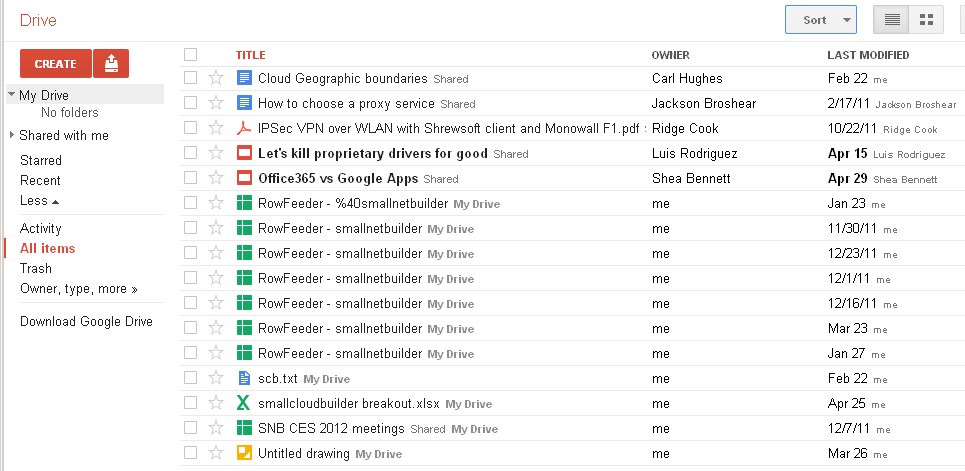
Task: Switch to grid view icon
Action: pos(926,20)
